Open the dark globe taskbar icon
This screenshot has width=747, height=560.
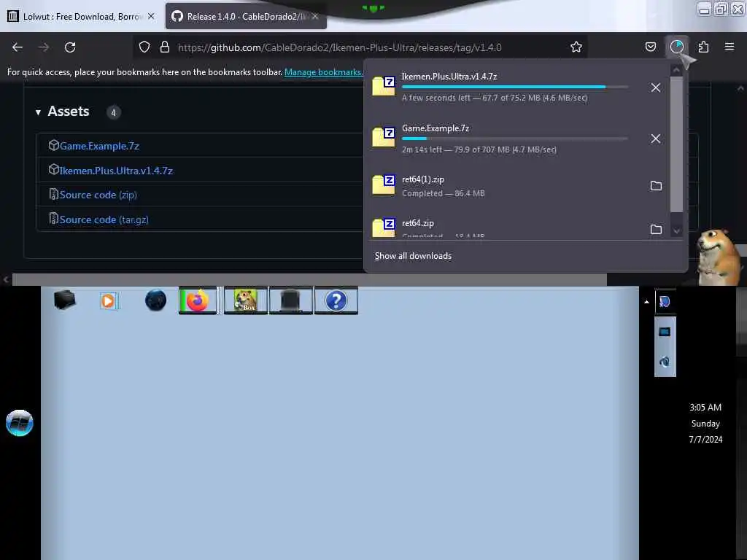pyautogui.click(x=155, y=300)
